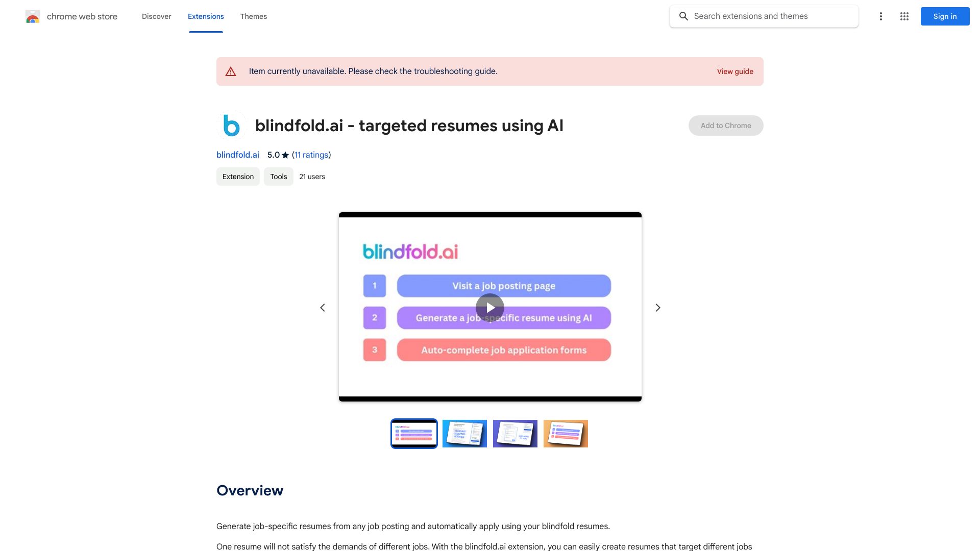
Task: Click the Discover menu item
Action: (x=156, y=15)
